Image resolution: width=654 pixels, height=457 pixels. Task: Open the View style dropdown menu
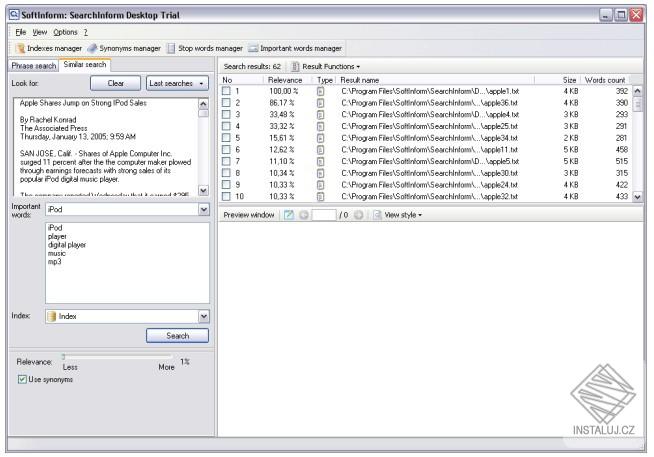pyautogui.click(x=403, y=215)
